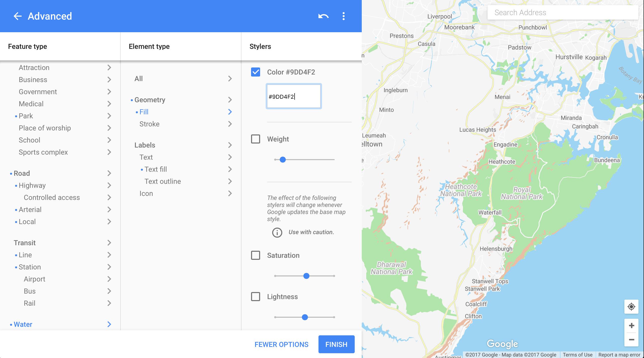Expand the Stroke element arrow

click(x=230, y=124)
